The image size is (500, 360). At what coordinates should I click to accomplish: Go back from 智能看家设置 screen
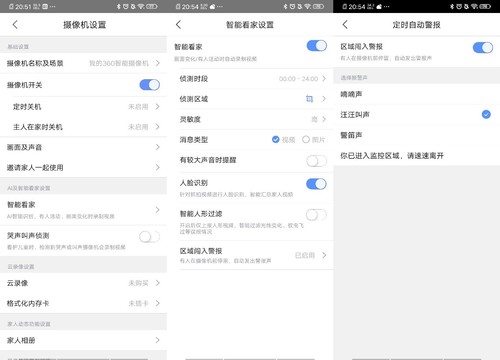[x=178, y=24]
